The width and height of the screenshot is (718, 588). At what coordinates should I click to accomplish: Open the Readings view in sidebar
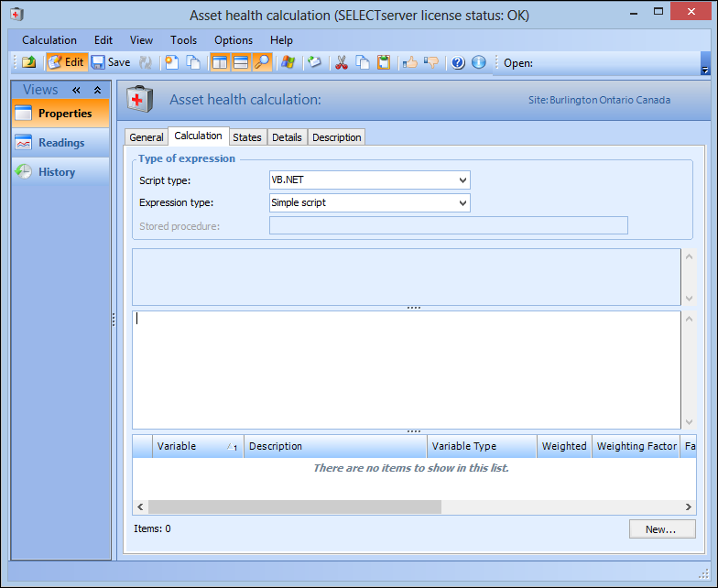coord(60,143)
